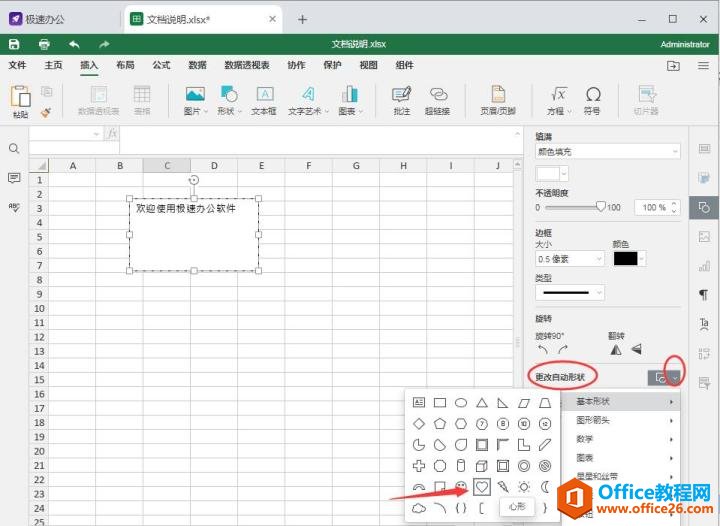The height and width of the screenshot is (526, 720).
Task: Select the cube shape in the gallery
Action: [482, 466]
